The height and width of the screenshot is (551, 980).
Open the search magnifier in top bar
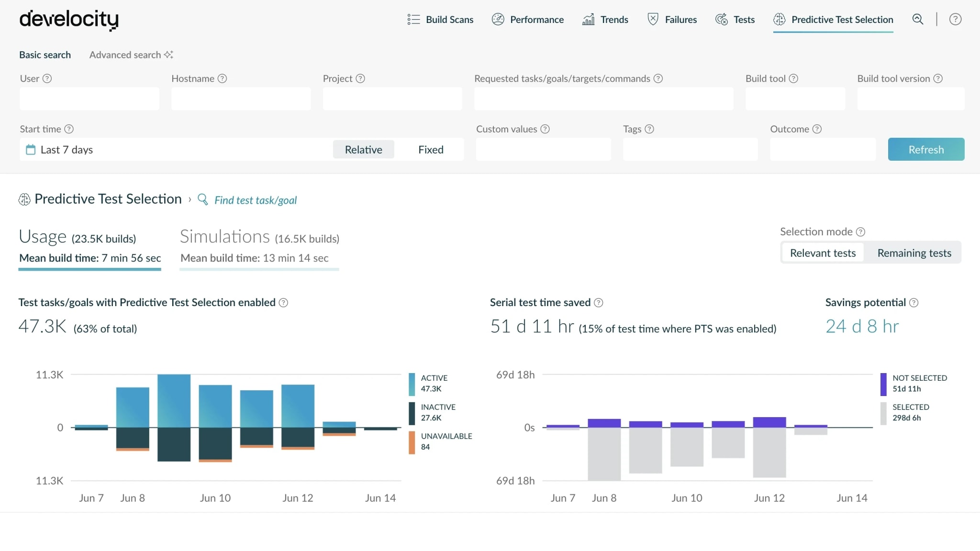click(917, 19)
